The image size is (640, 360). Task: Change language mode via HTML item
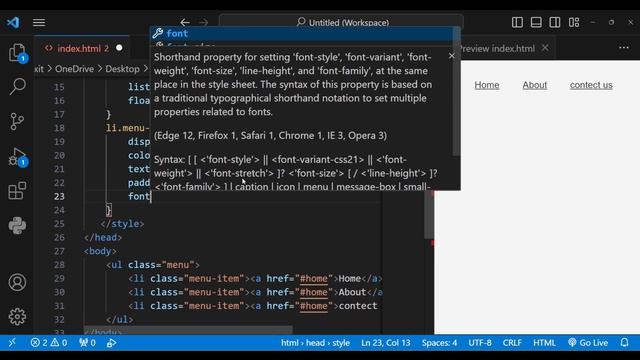[x=544, y=343]
